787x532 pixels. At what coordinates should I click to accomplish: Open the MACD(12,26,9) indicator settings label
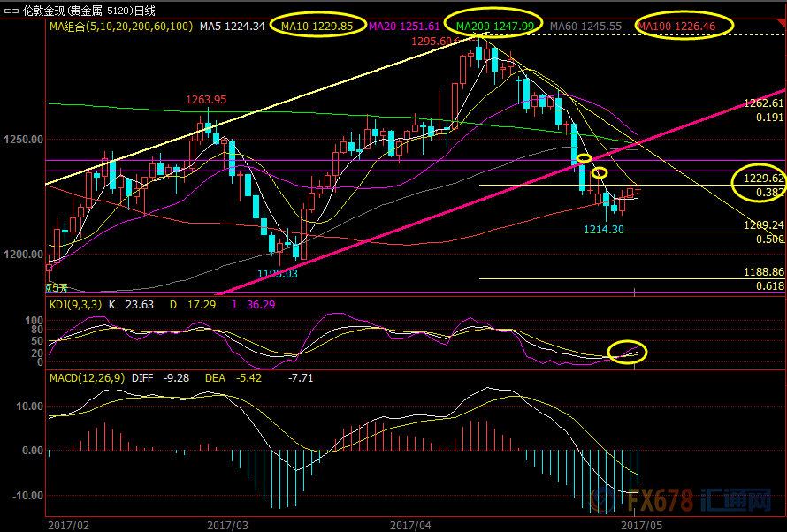87,377
